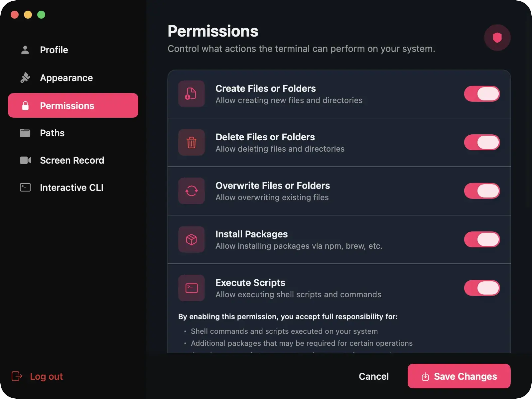Click the Overwrite Files refresh arrows icon
Viewport: 532px width, 399px height.
coord(191,191)
